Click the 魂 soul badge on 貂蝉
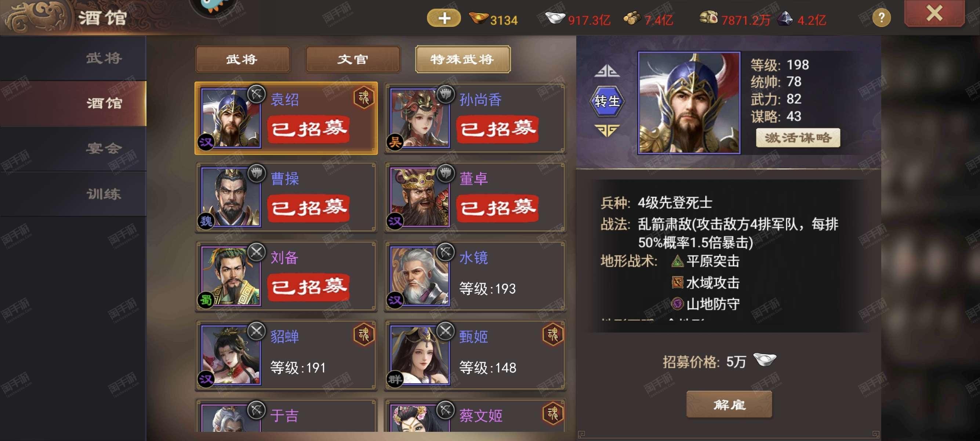The width and height of the screenshot is (980, 441). 364,334
